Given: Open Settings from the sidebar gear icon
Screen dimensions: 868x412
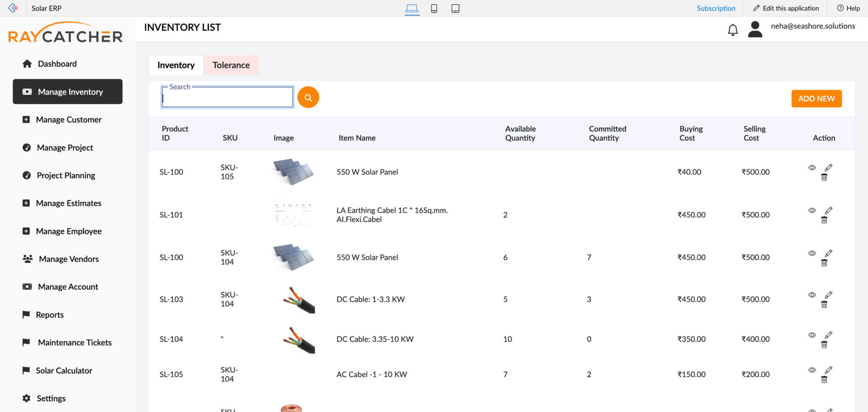Looking at the screenshot, I should [x=26, y=398].
